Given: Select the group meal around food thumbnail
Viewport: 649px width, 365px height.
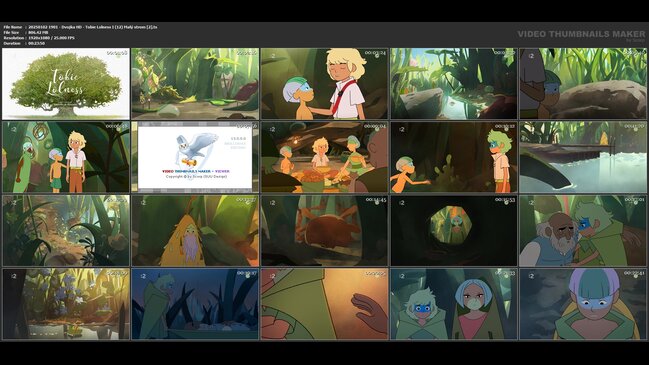Looking at the screenshot, I should click(x=324, y=157).
